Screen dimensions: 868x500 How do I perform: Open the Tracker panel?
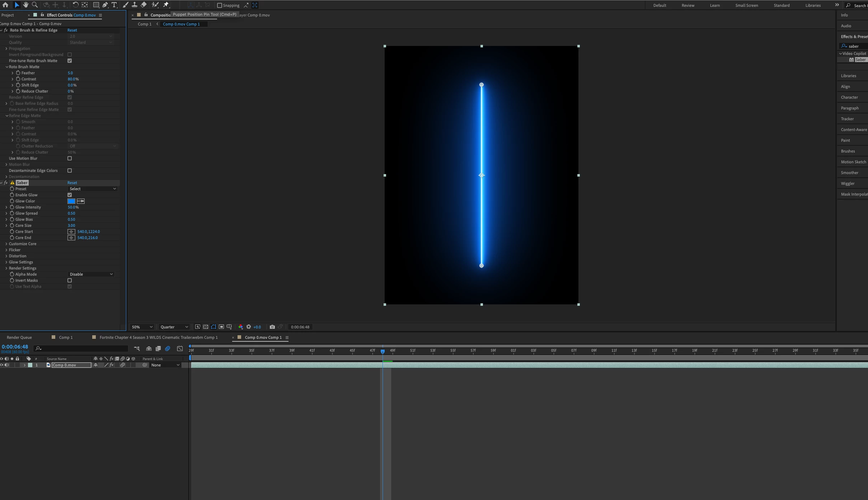(847, 119)
